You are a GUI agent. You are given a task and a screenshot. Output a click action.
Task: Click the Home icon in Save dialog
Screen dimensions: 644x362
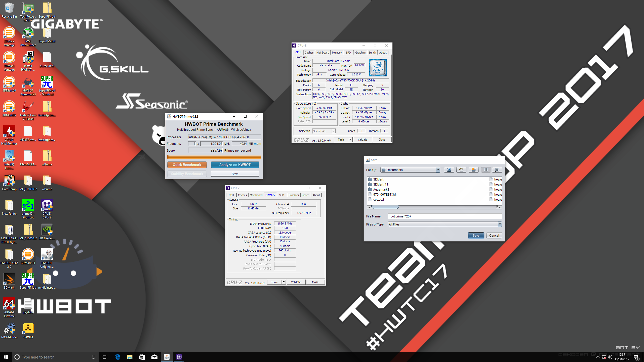coord(461,170)
